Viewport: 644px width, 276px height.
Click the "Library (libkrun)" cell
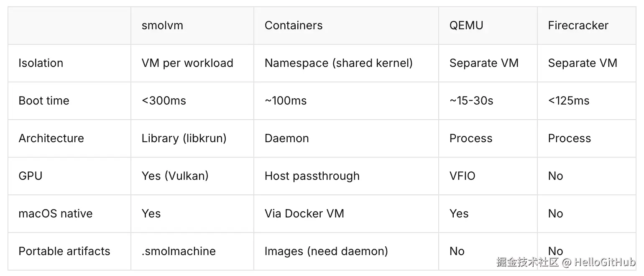tap(184, 138)
